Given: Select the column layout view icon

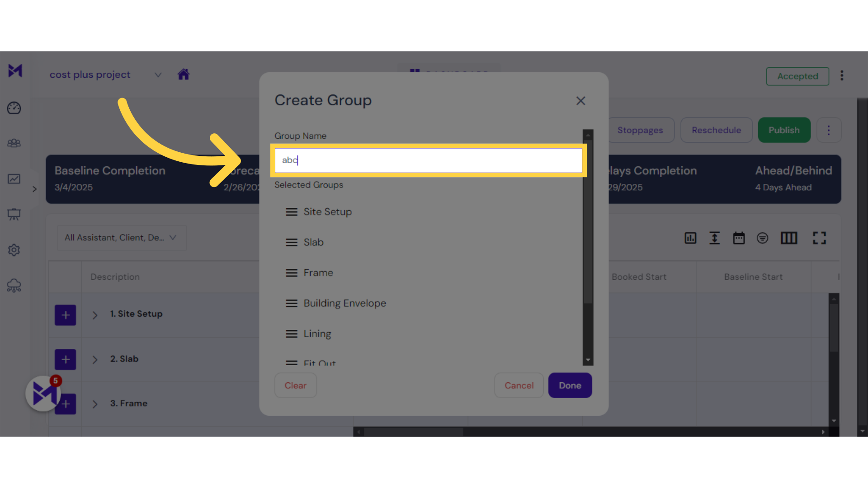Looking at the screenshot, I should pos(788,238).
